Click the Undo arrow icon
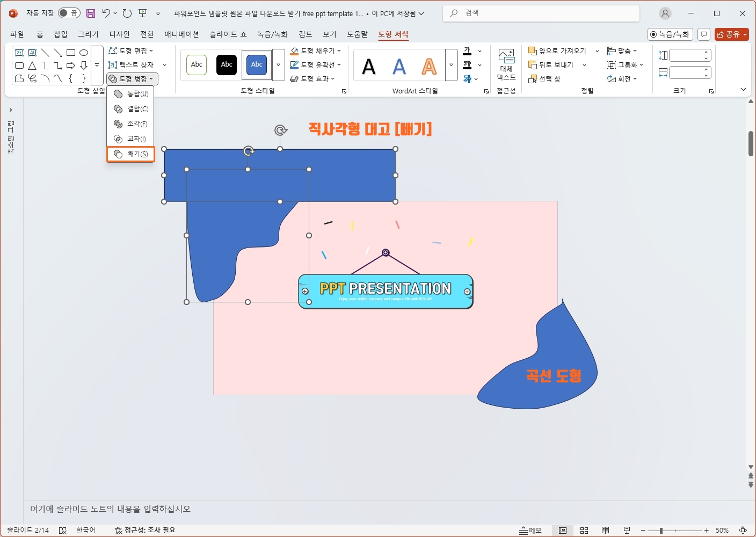The image size is (756, 537). tap(106, 13)
